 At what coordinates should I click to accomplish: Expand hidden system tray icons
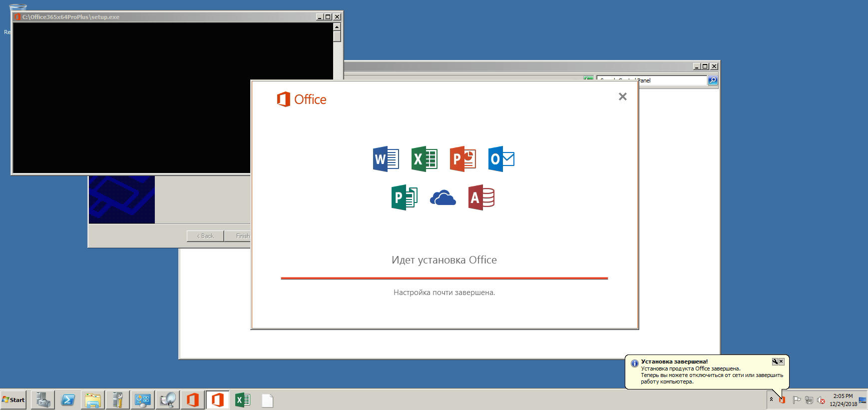click(771, 399)
